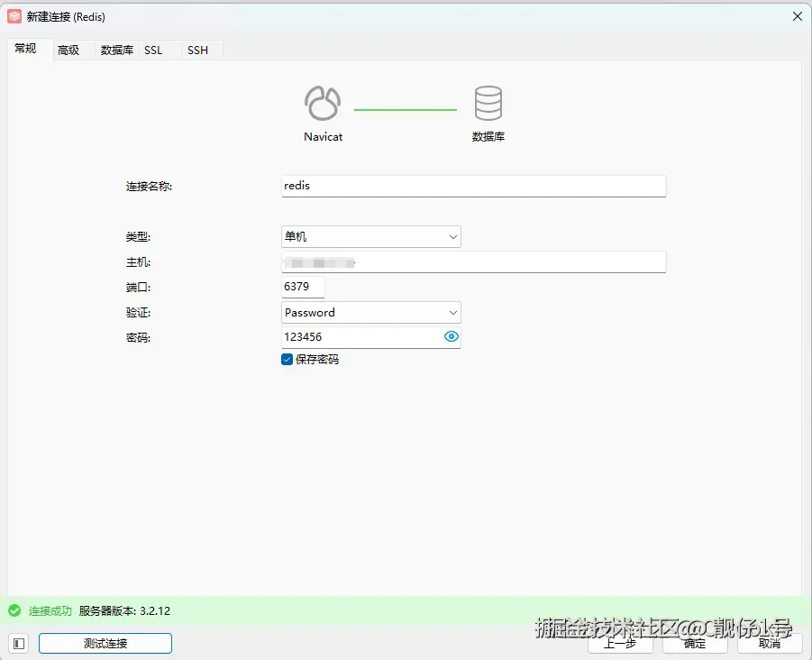Image resolution: width=812 pixels, height=660 pixels.
Task: Uncheck the 保存密码 checkbox
Action: click(287, 360)
